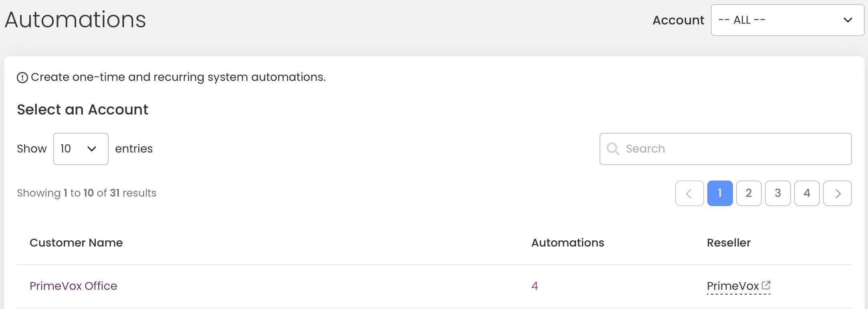The width and height of the screenshot is (868, 309).
Task: Sort by Reseller column header
Action: pyautogui.click(x=729, y=243)
